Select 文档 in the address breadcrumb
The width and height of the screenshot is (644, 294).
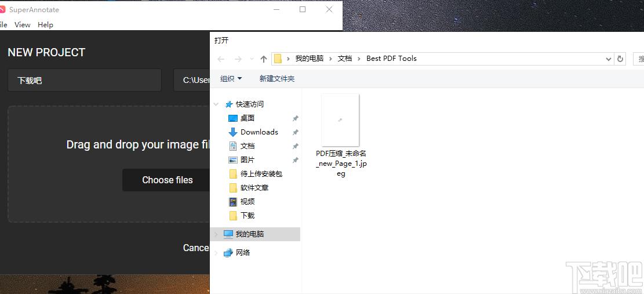pyautogui.click(x=345, y=59)
